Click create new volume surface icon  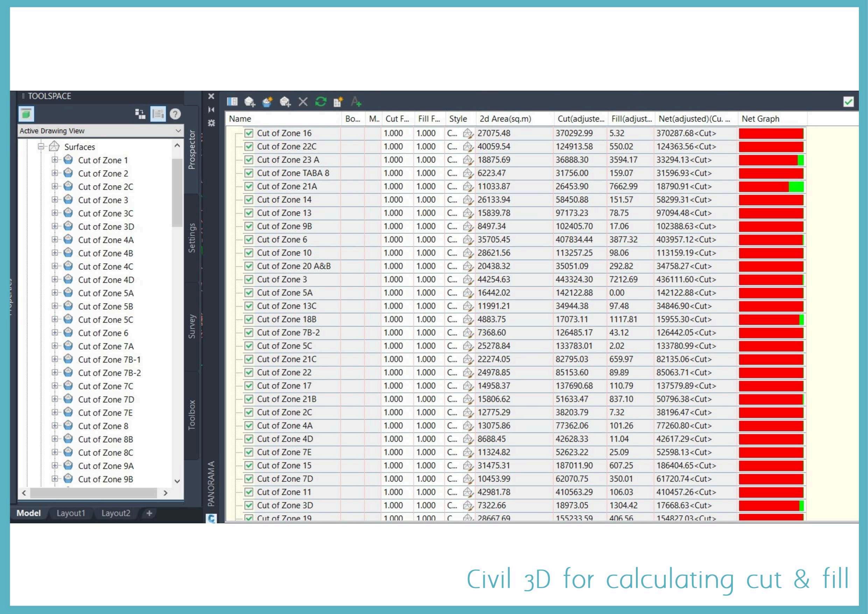(267, 102)
